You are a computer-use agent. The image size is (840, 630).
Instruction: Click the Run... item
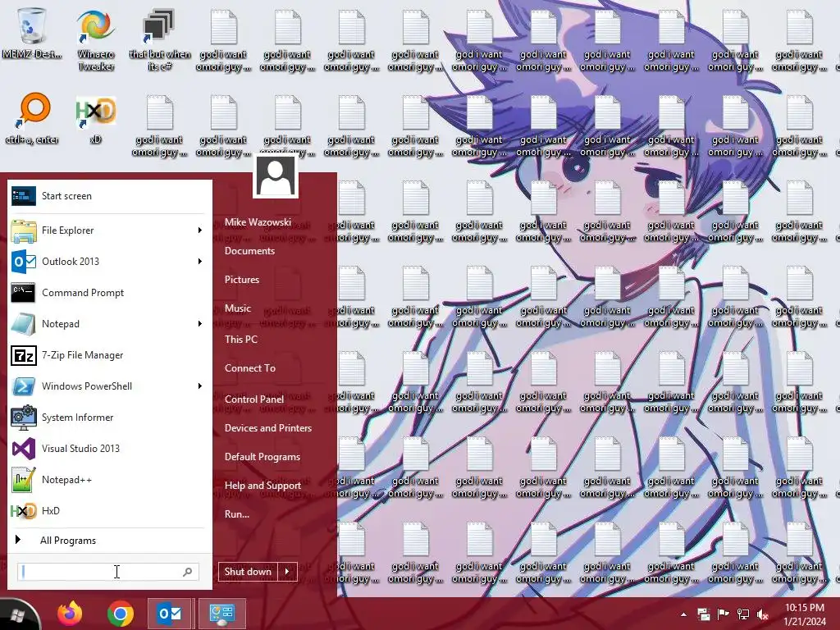coord(237,514)
